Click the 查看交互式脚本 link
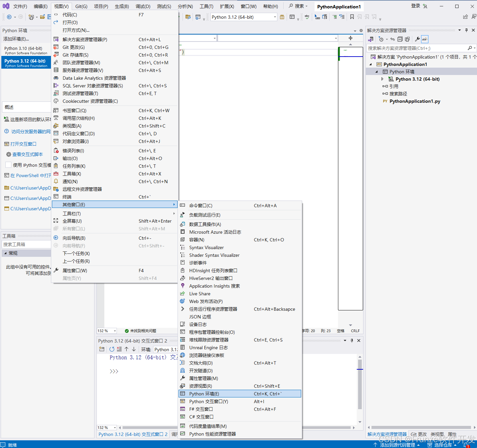 28,154
